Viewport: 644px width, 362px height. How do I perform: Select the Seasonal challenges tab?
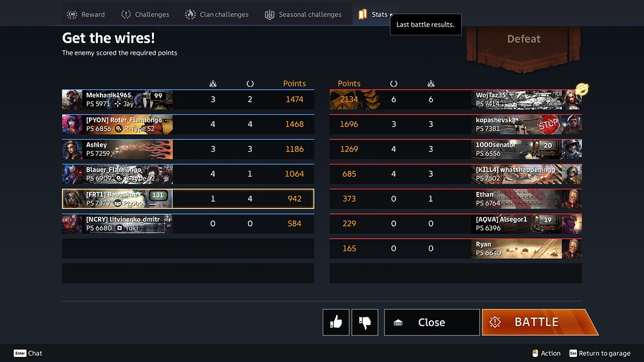point(303,14)
